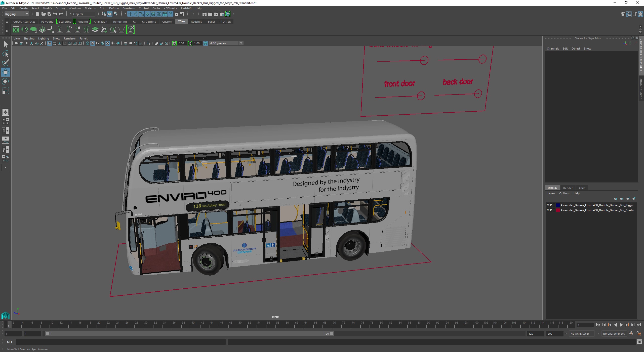Open the shelf tab list menu button
This screenshot has height=352, width=644.
coord(7,22)
